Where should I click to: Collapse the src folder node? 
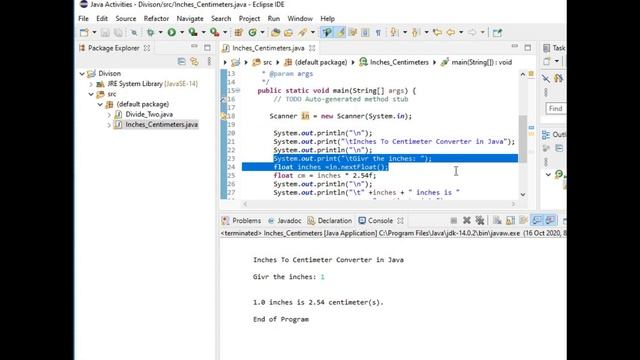[91, 94]
